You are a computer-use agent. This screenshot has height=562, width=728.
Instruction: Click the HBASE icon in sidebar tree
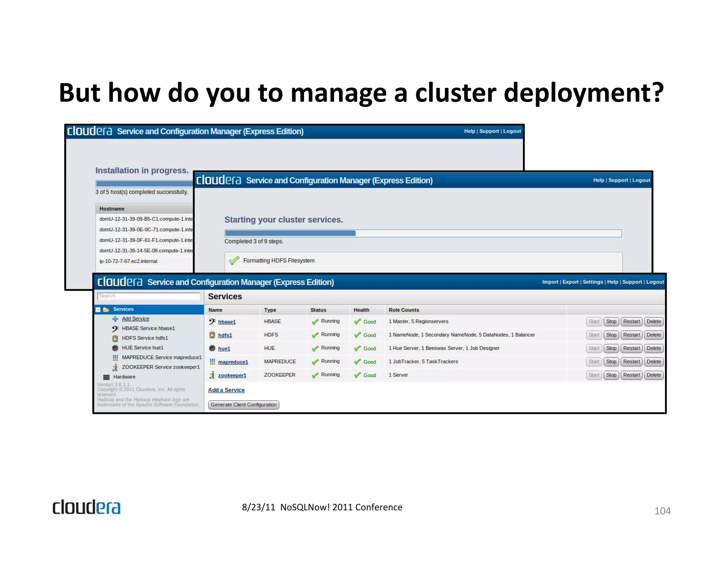(x=115, y=328)
